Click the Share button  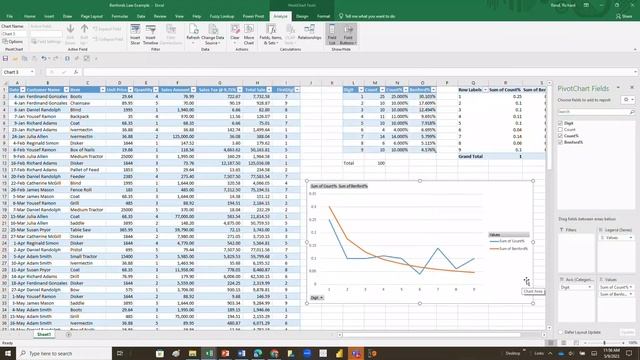click(x=624, y=16)
